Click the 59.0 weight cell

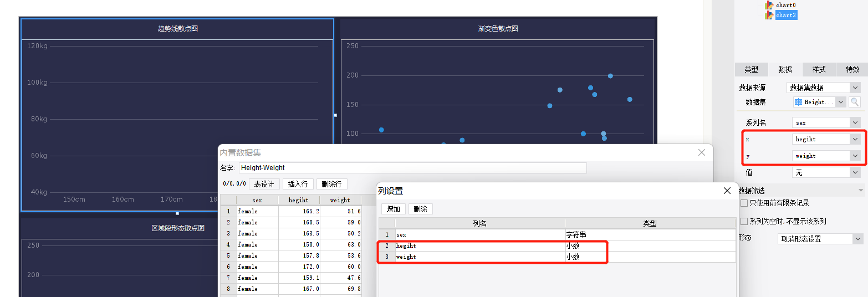pyautogui.click(x=341, y=222)
